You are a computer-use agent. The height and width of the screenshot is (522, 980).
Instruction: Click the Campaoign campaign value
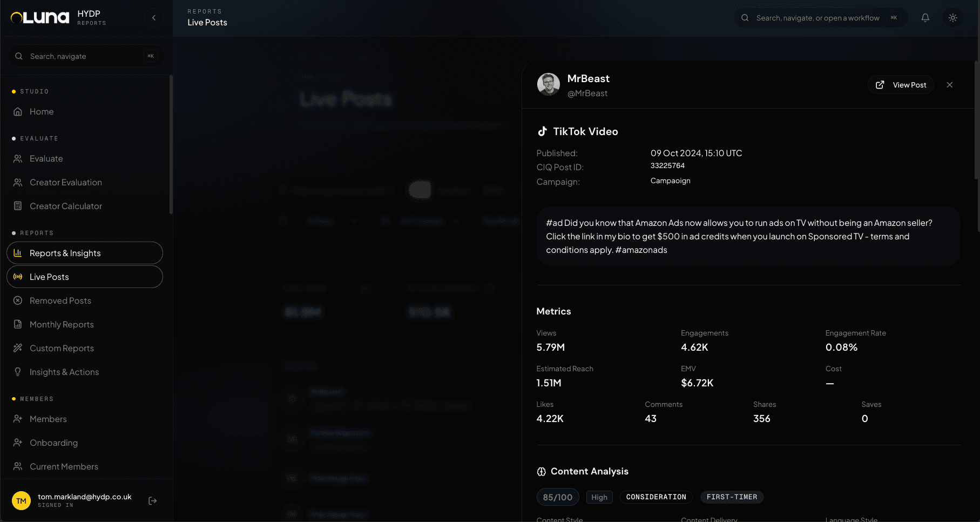coord(671,181)
